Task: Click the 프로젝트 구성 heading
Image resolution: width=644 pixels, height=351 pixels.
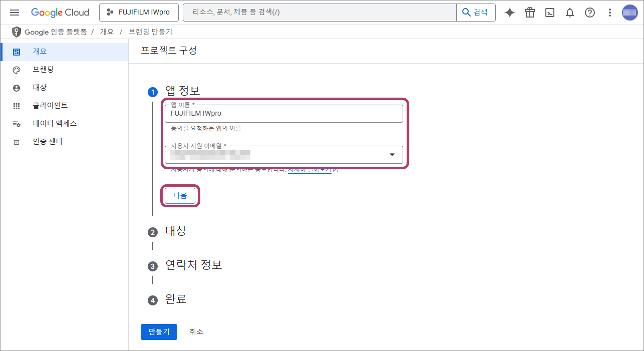Action: (x=169, y=51)
